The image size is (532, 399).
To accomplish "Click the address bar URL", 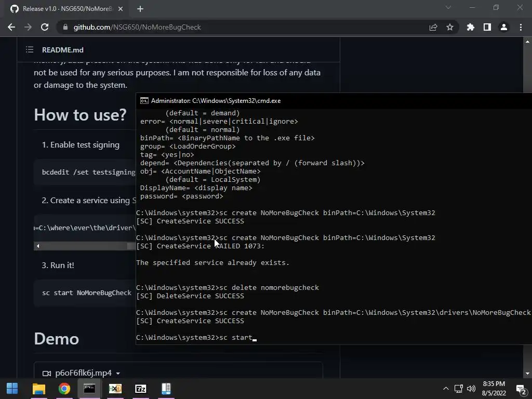I will click(x=137, y=27).
